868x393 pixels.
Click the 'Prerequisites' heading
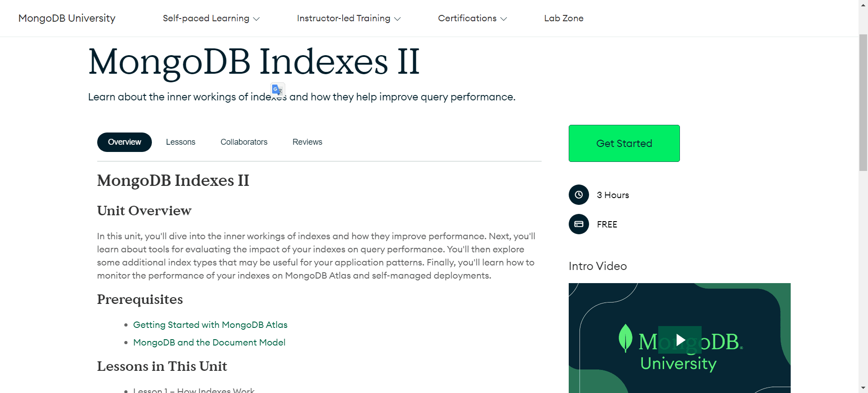coord(140,299)
